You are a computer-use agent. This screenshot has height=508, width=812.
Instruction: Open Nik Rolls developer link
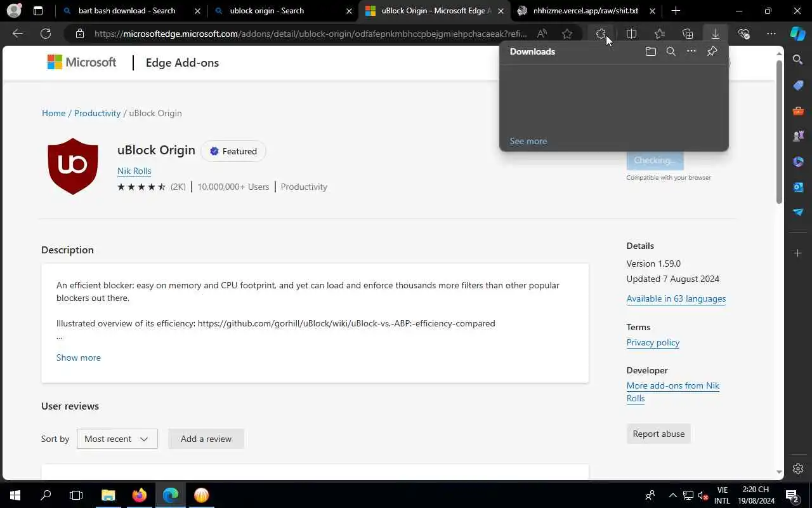pos(134,171)
